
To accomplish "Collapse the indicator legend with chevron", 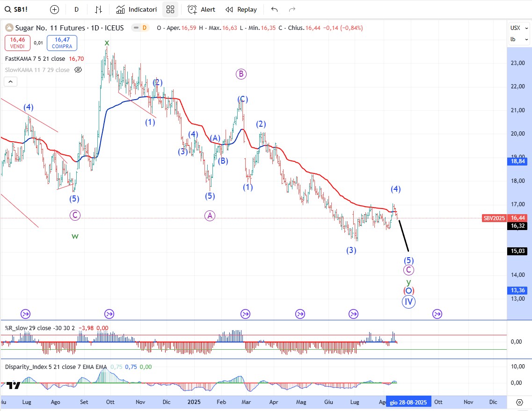I will tap(10, 82).
